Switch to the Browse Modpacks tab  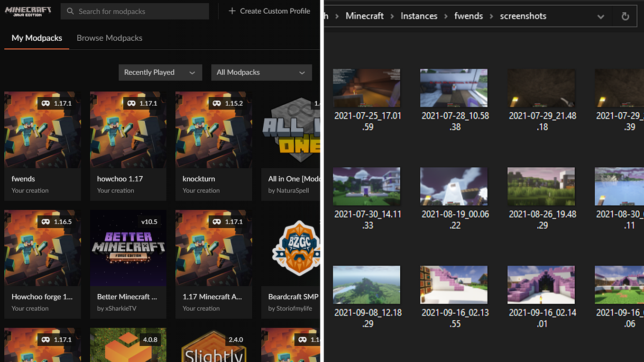(109, 38)
